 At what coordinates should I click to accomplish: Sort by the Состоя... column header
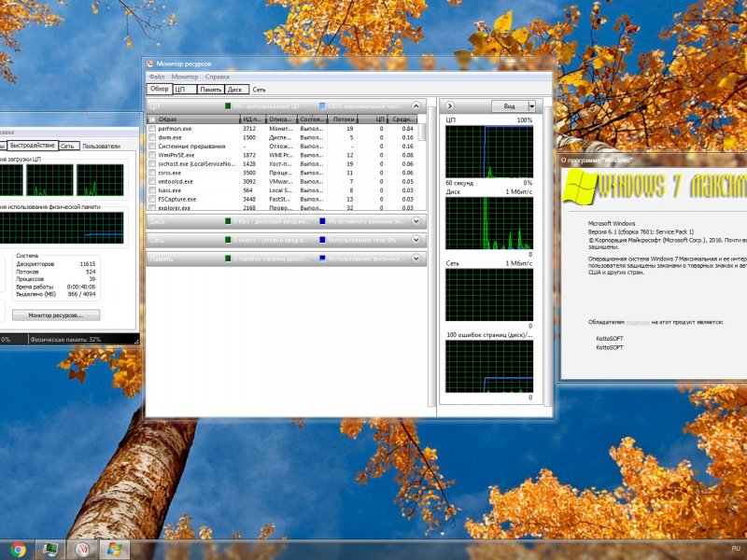click(312, 119)
